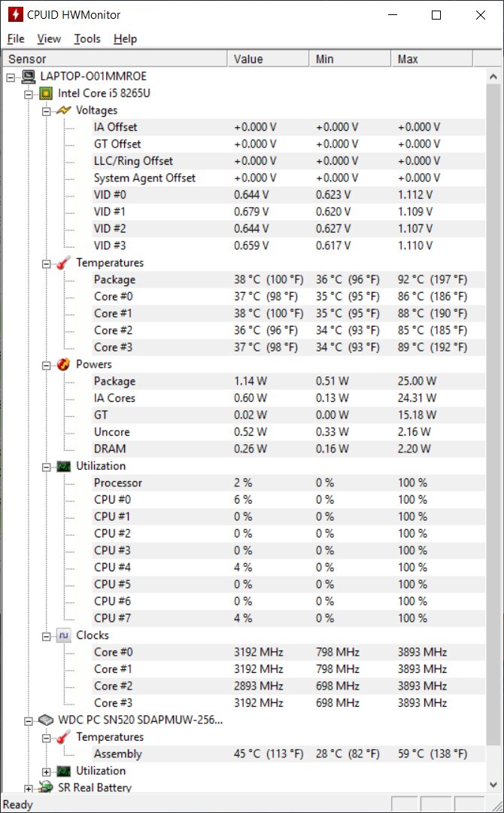The image size is (504, 813).
Task: Click the green graph icon beside CPU Utilization
Action: [64, 466]
